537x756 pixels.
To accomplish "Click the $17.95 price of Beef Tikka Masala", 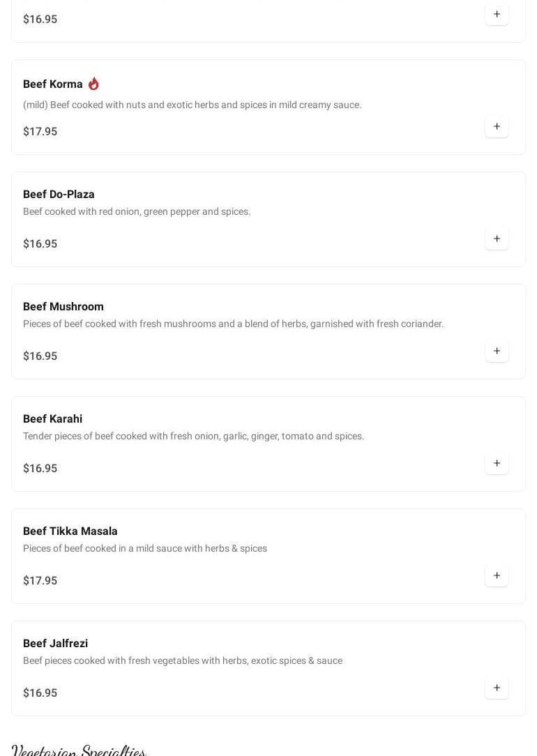I will click(40, 580).
